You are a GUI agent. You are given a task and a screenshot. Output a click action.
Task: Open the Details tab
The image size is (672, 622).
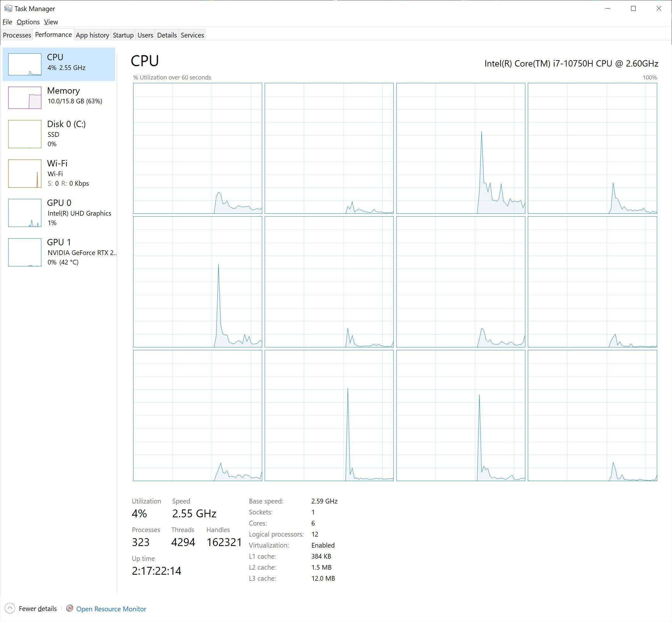[x=167, y=35]
